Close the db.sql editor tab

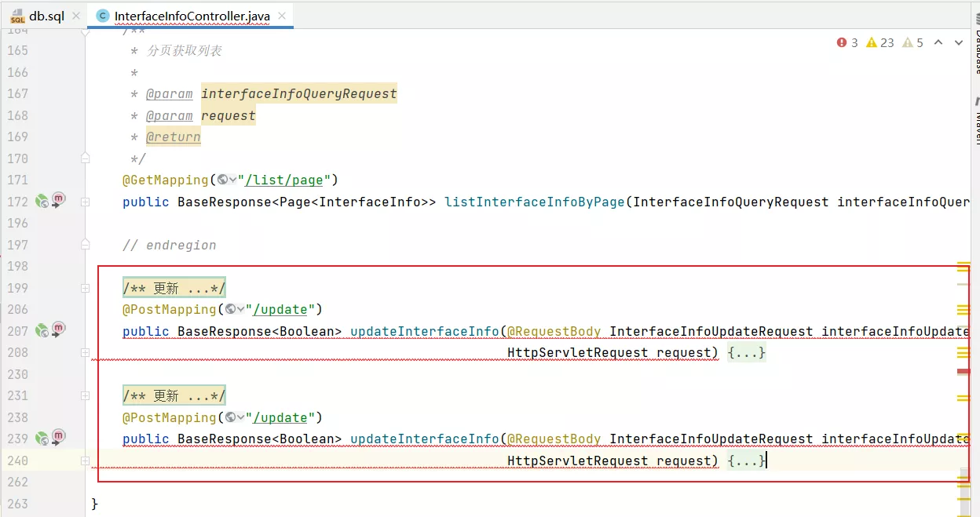(x=76, y=16)
